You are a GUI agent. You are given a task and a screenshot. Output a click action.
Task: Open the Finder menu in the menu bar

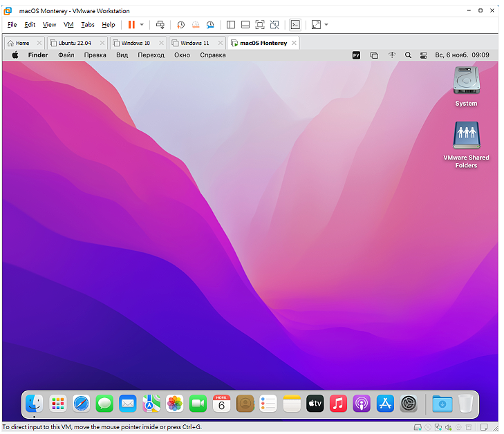point(38,55)
